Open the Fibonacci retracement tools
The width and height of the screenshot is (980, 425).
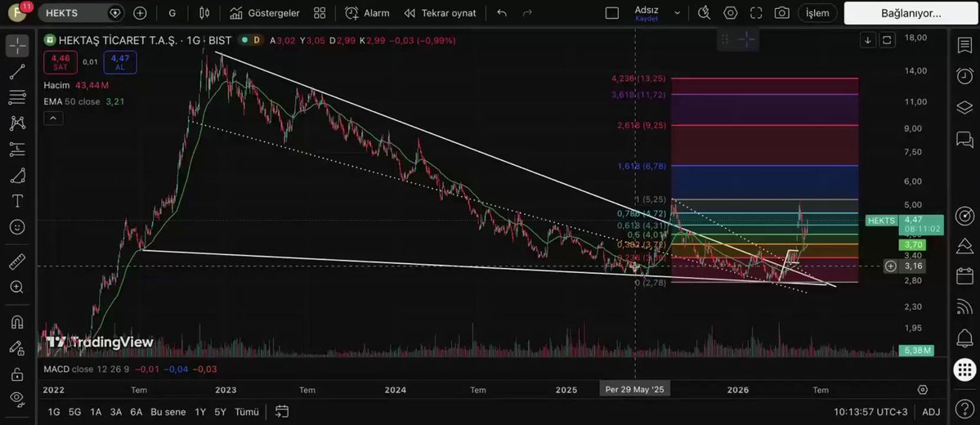tap(17, 97)
